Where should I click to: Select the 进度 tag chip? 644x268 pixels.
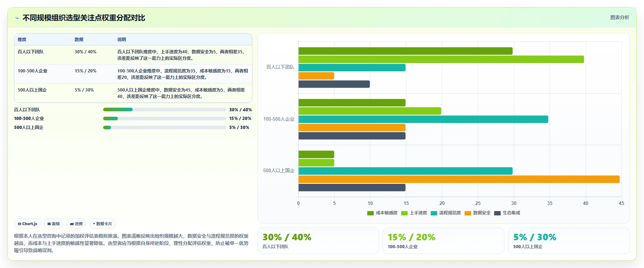point(76,224)
